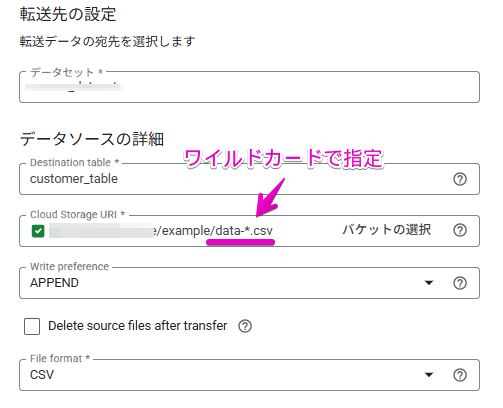The image size is (503, 408).
Task: Expand the Write preference dropdown arrow
Action: pyautogui.click(x=429, y=283)
